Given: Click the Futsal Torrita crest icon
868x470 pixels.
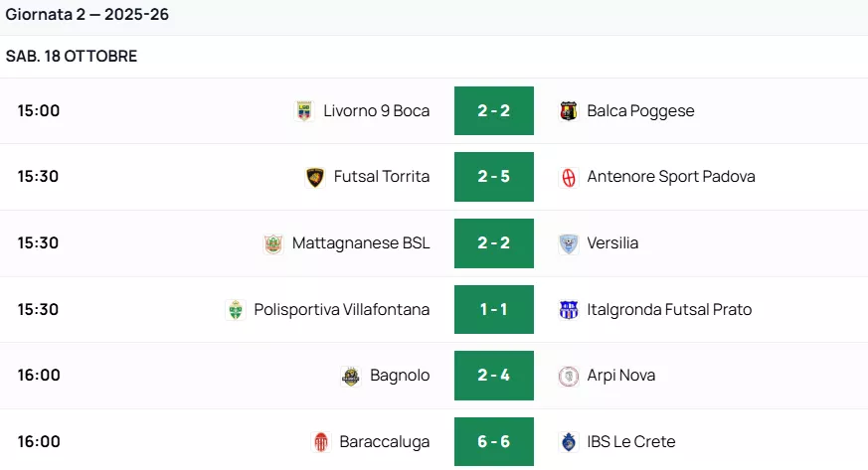Looking at the screenshot, I should (315, 177).
